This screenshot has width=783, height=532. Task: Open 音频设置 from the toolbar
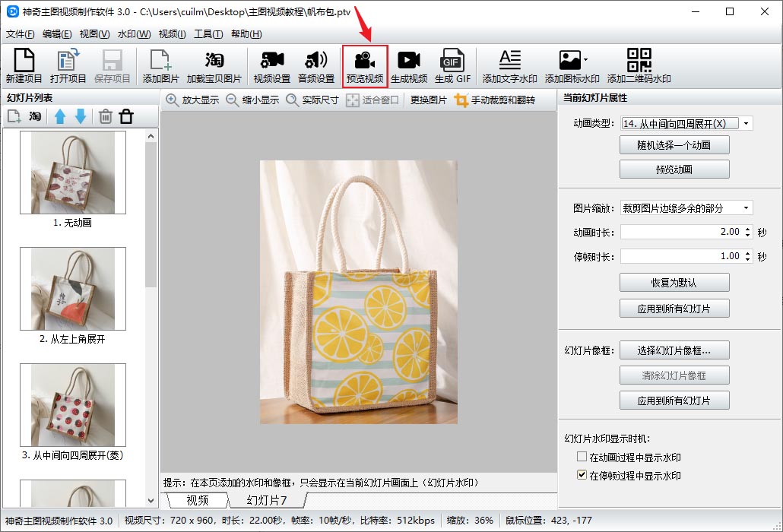pos(316,65)
